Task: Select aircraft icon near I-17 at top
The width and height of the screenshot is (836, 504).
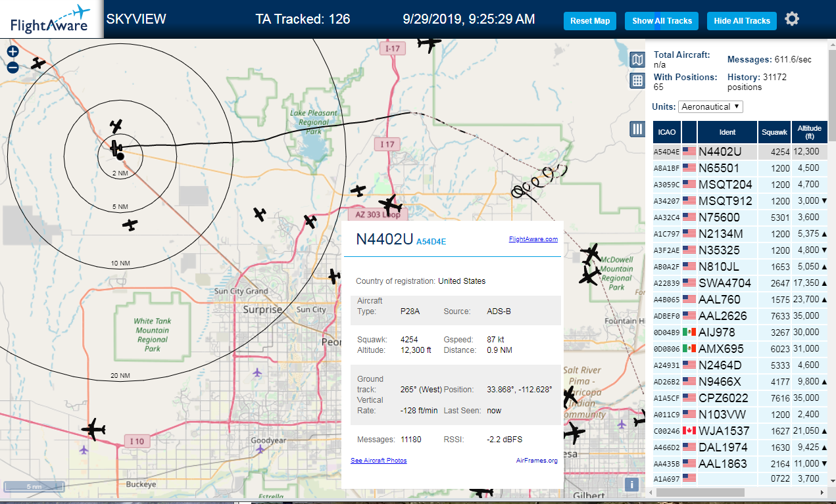Action: (430, 43)
